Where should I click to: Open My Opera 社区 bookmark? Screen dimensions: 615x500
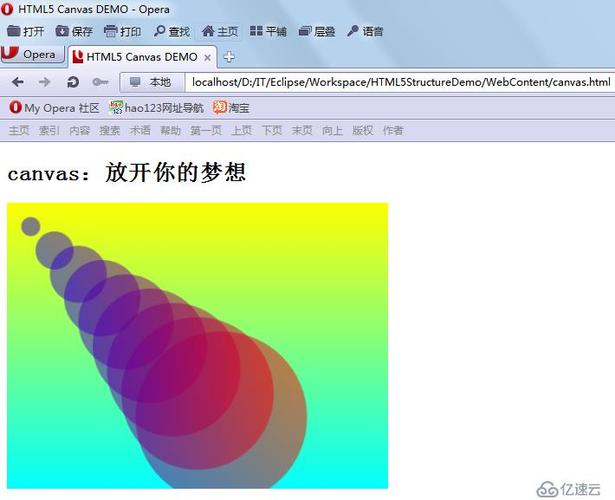55,107
